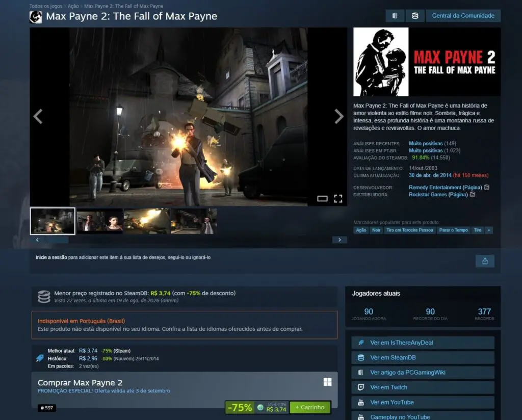Screen dimensions: 522x420
Task: Click the '# 597' badge
Action: pyautogui.click(x=46, y=408)
